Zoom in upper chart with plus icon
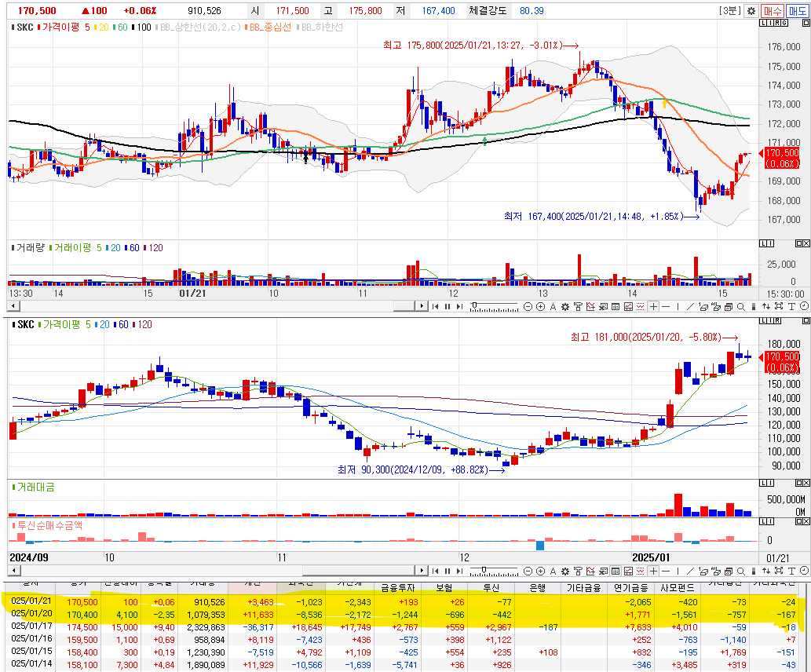This screenshot has width=811, height=672. (540, 307)
